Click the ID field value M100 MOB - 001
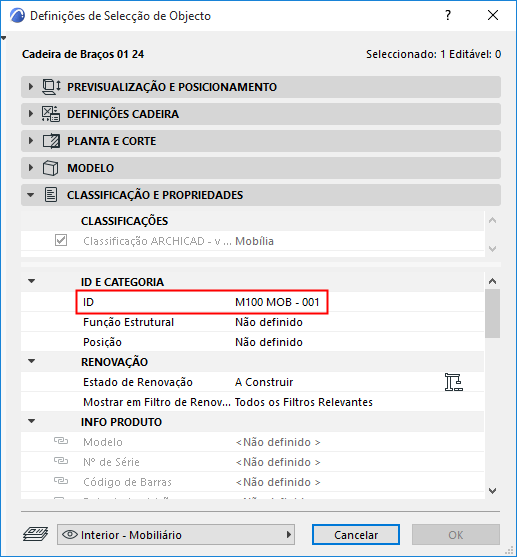The height and width of the screenshot is (557, 517). (277, 302)
